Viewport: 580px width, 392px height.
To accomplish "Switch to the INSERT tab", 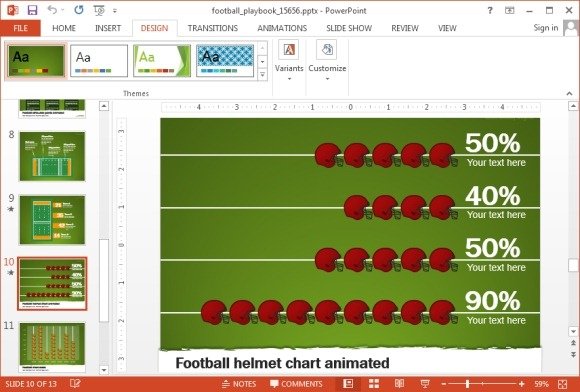I will click(x=108, y=28).
